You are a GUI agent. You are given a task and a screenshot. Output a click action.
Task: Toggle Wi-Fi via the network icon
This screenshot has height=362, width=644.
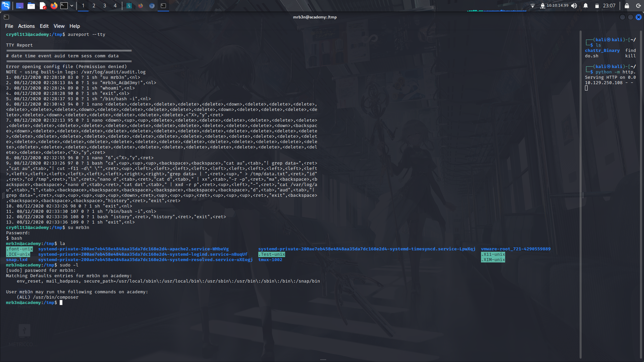(533, 5)
